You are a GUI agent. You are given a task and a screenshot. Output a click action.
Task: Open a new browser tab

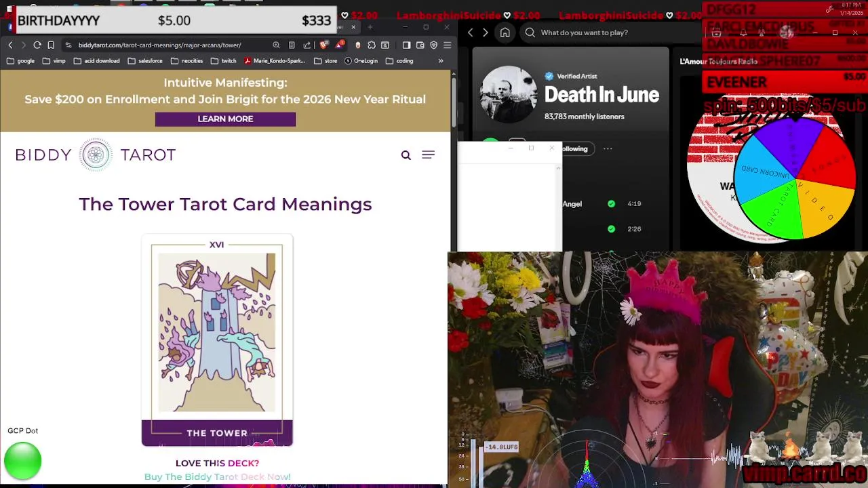coord(370,27)
